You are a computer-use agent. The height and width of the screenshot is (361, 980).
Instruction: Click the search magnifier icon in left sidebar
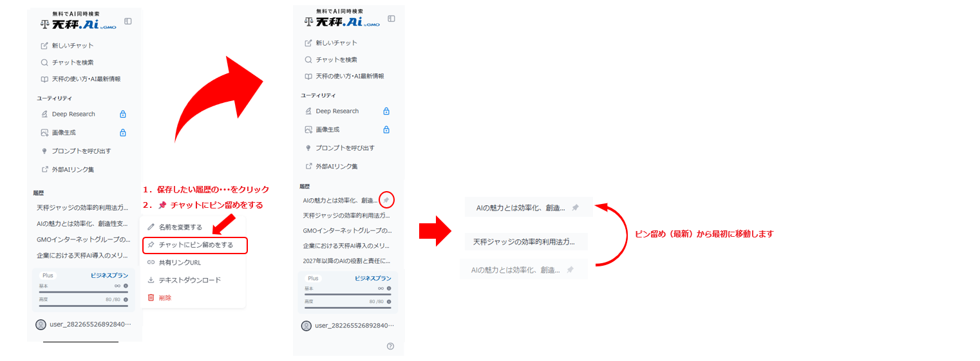(x=44, y=62)
